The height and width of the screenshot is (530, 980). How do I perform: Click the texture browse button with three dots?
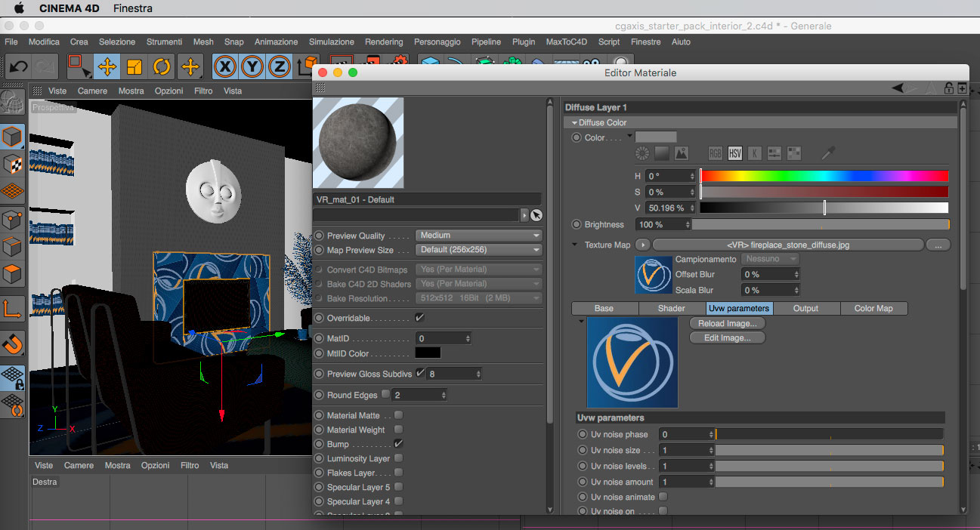coord(938,245)
